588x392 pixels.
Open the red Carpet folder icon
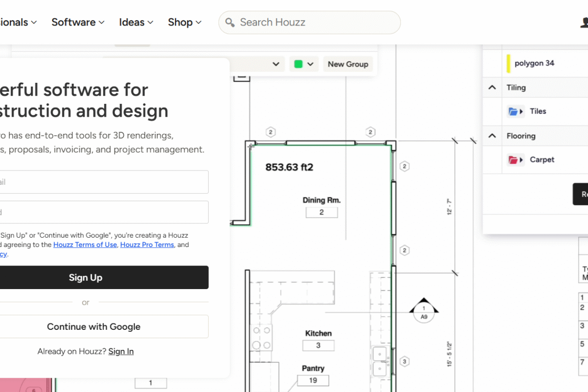pyautogui.click(x=513, y=160)
